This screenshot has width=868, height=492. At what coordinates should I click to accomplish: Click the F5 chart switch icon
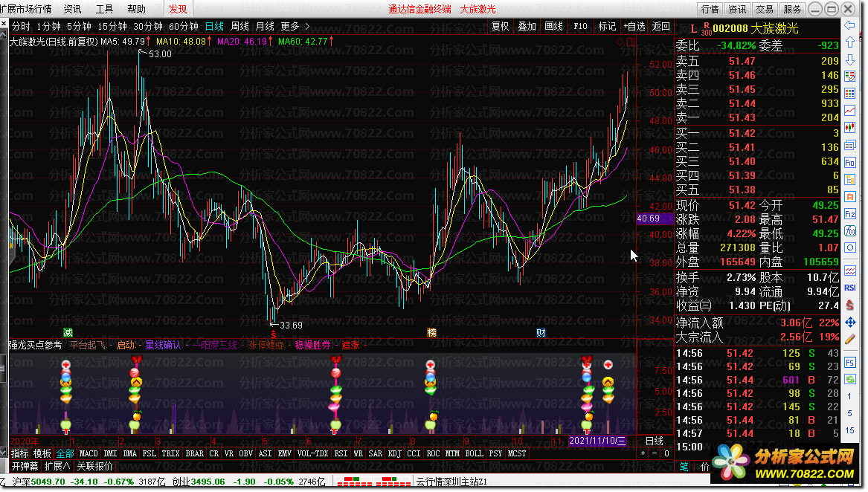[849, 363]
